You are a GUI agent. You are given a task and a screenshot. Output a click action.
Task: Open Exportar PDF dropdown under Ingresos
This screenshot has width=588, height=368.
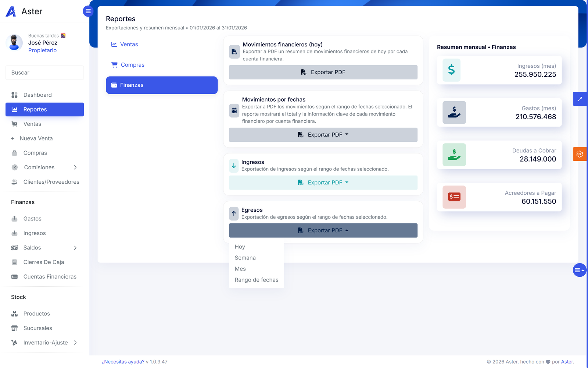[323, 183]
